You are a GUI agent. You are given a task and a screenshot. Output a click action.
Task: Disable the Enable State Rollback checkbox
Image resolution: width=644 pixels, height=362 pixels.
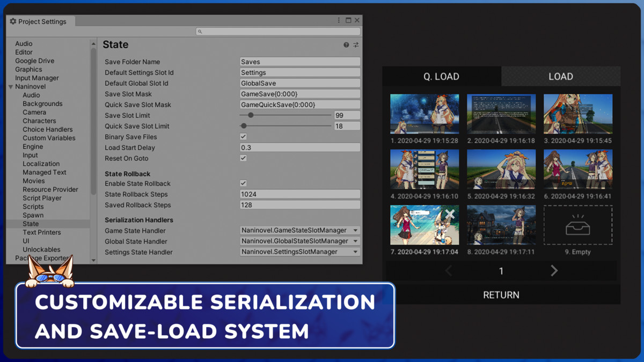[243, 183]
